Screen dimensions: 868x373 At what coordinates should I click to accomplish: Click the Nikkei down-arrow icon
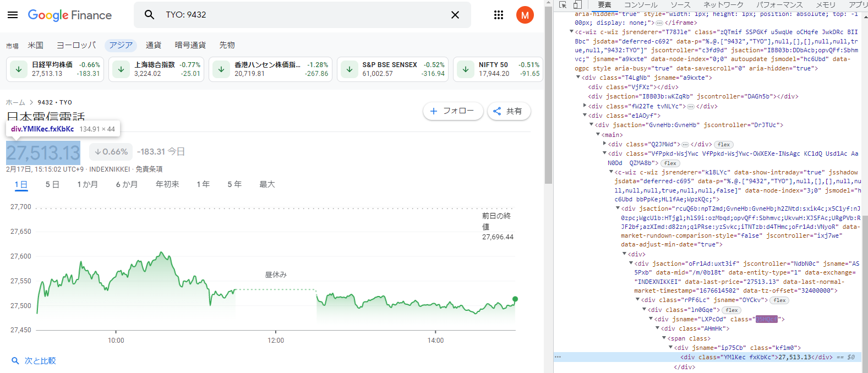[19, 69]
